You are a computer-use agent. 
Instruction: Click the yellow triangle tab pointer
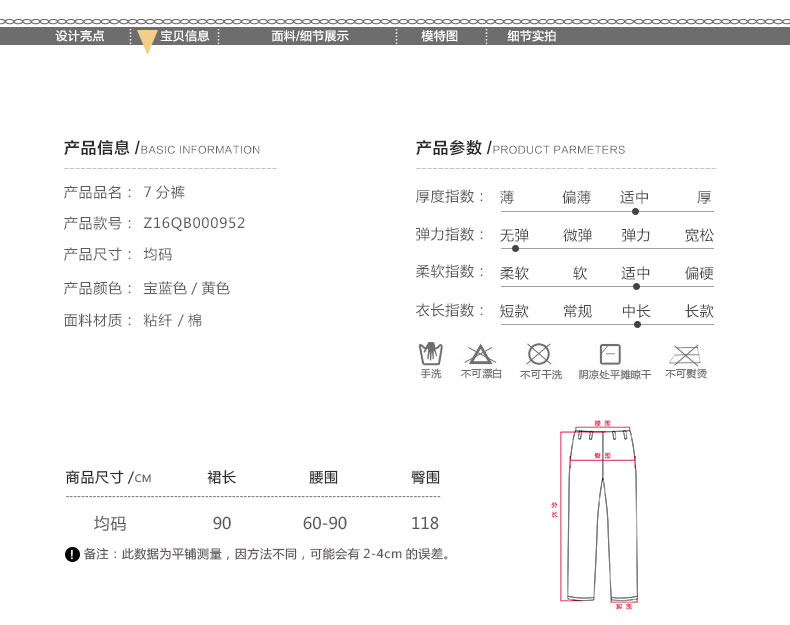pyautogui.click(x=147, y=41)
